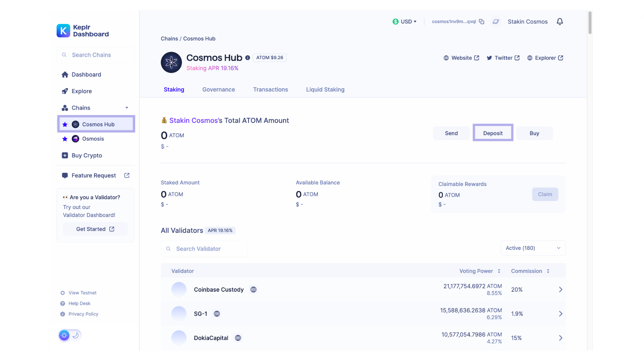Open the Active (180) validators dropdown
The image size is (644, 361).
point(533,248)
